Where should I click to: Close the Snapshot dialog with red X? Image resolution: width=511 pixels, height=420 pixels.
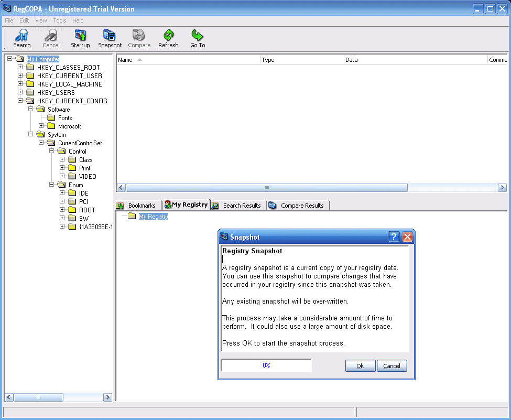407,236
